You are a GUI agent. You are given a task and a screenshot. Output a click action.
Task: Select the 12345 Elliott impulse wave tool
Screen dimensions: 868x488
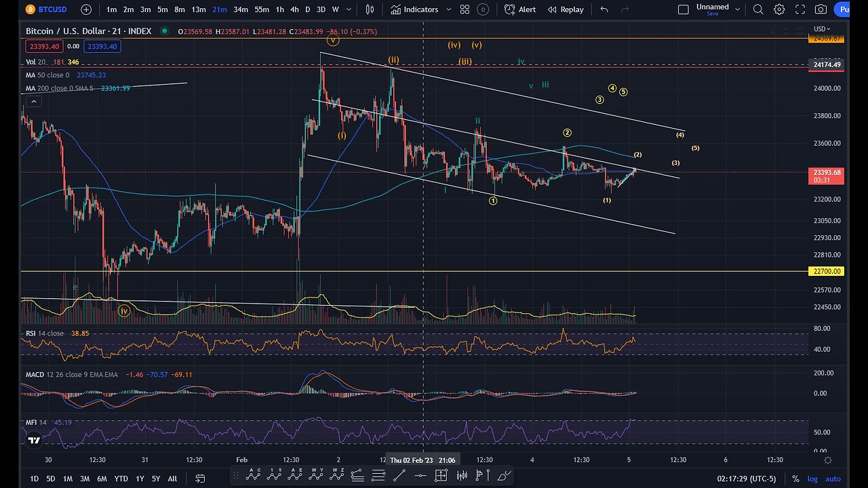(274, 476)
